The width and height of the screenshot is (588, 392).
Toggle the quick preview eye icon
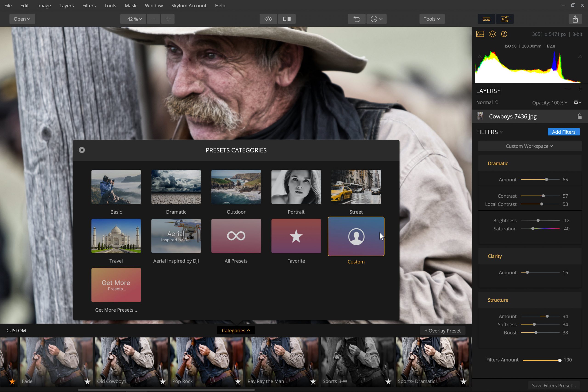pyautogui.click(x=268, y=19)
